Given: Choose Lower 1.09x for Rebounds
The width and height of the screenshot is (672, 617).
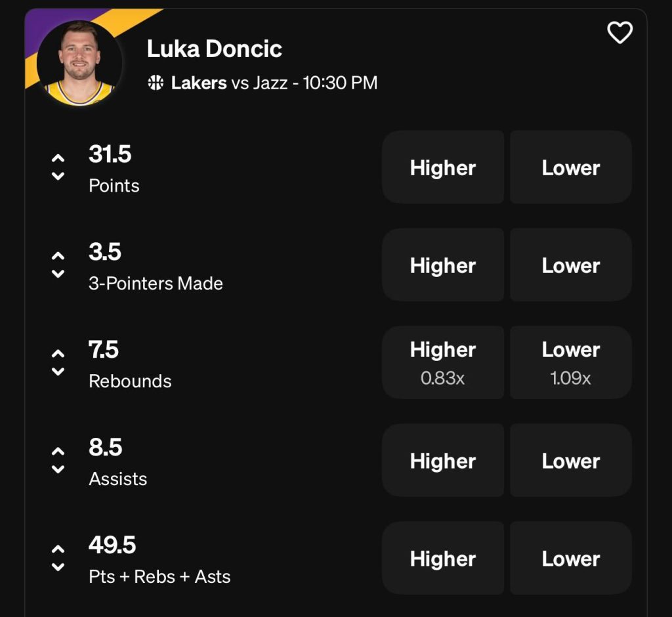Looking at the screenshot, I should pos(571,362).
